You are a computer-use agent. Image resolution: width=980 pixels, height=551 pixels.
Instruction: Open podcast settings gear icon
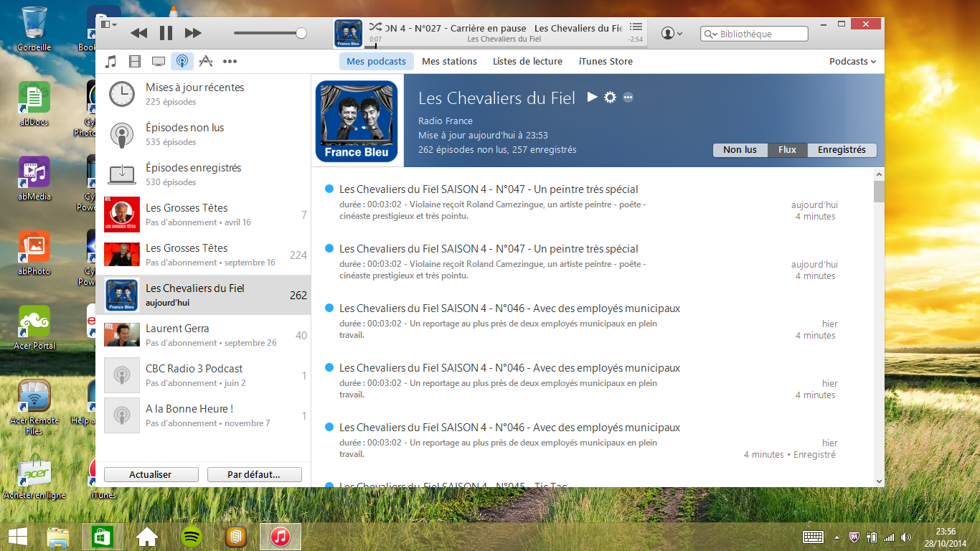pyautogui.click(x=610, y=97)
